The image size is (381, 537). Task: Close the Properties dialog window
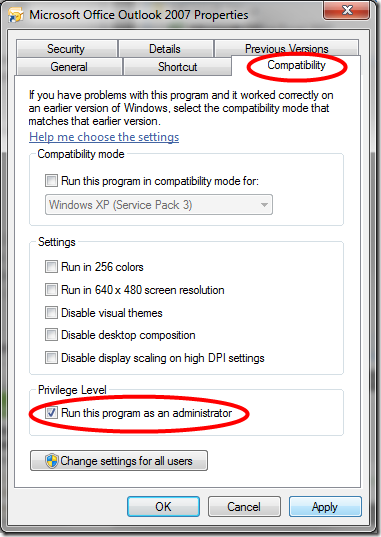346,10
